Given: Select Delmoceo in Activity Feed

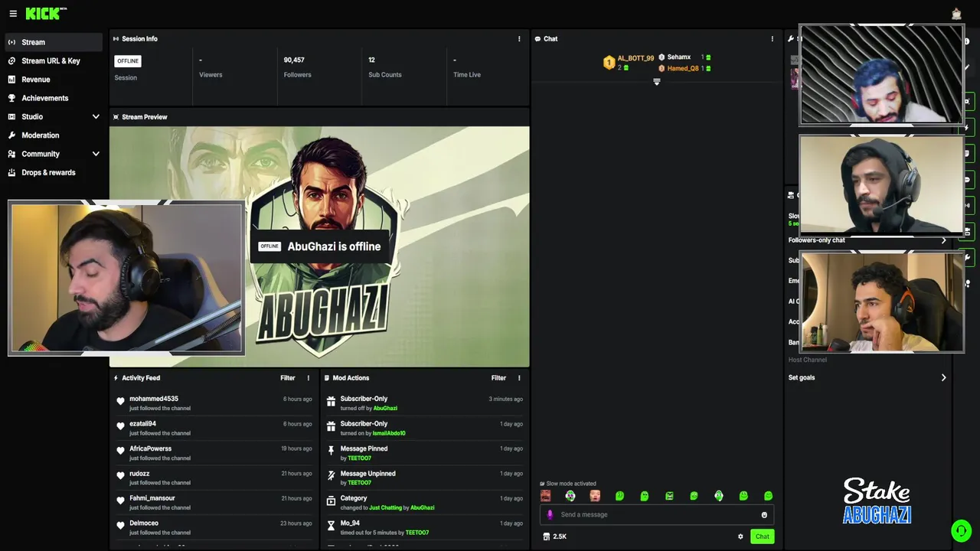Looking at the screenshot, I should pos(144,523).
